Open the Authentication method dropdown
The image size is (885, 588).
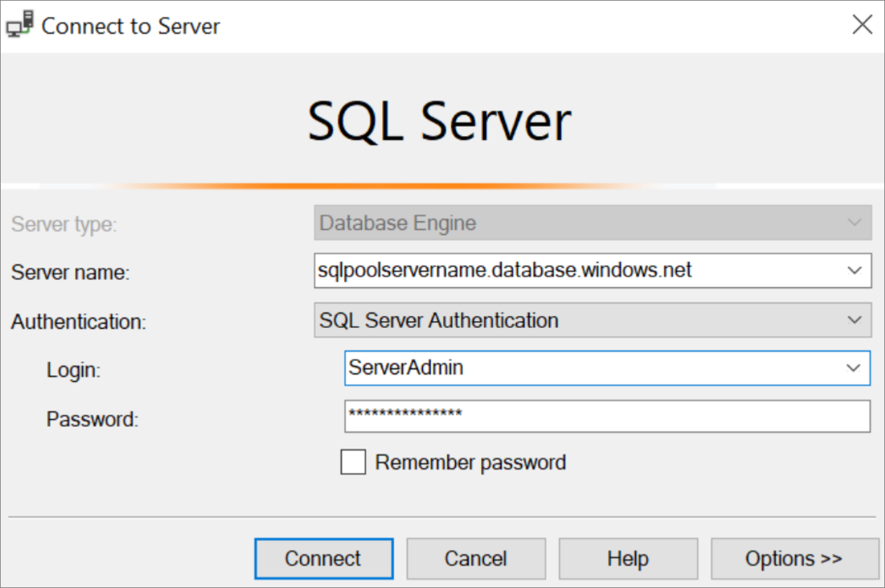[x=854, y=320]
